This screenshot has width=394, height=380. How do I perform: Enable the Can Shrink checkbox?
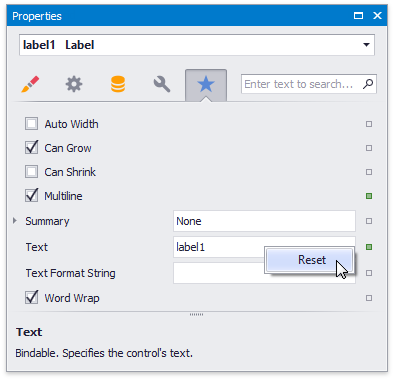[x=31, y=172]
